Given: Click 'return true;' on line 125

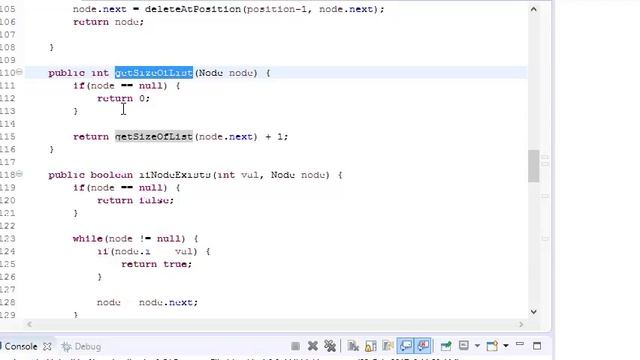Looking at the screenshot, I should coord(157,264).
